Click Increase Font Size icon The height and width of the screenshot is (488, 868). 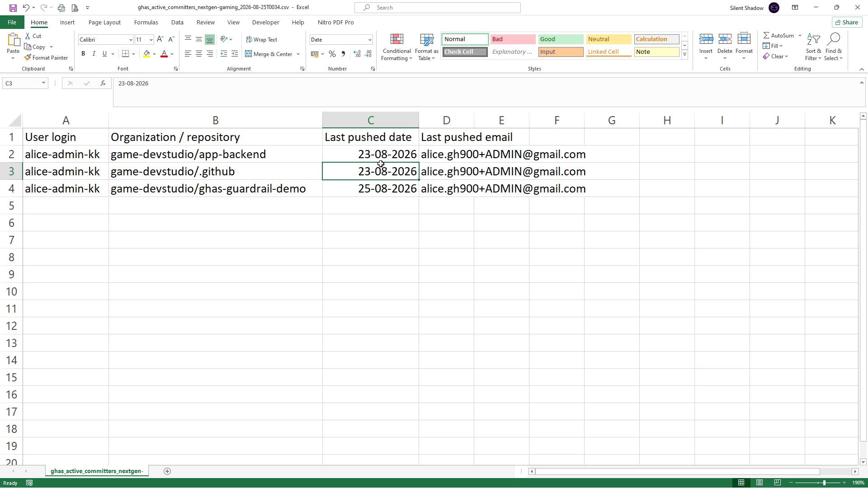coord(160,40)
